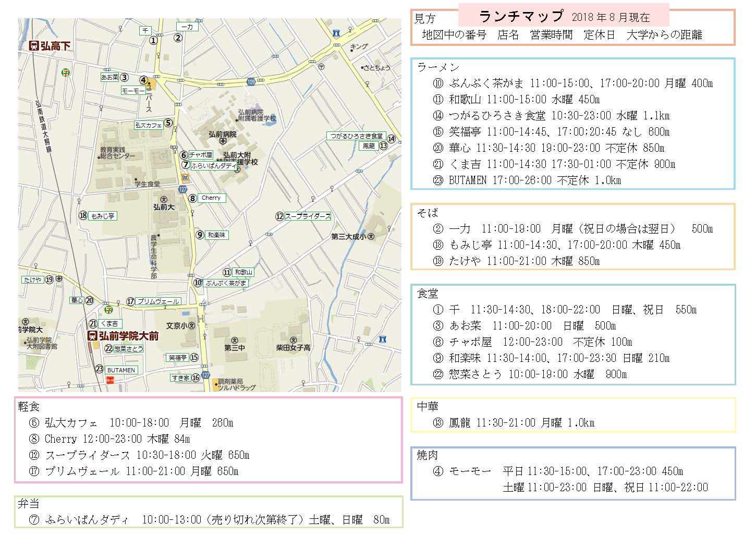Click the ぶんぷく茶がま label on the map
Image resolution: width=756 pixels, height=535 pixels.
(226, 283)
